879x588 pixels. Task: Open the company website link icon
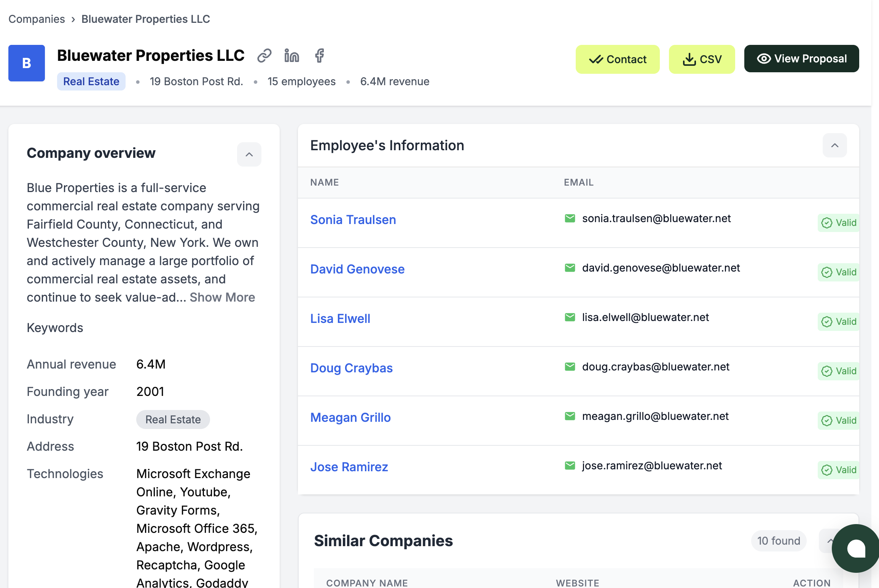point(264,56)
